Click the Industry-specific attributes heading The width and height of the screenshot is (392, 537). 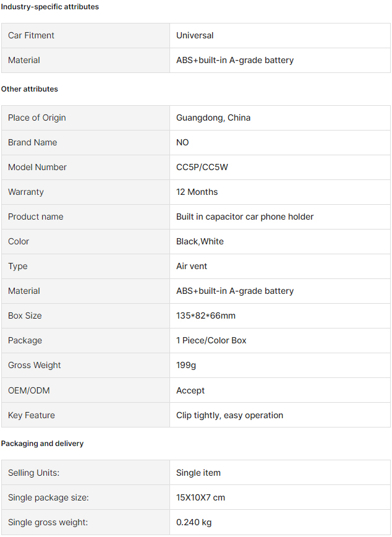pos(50,7)
